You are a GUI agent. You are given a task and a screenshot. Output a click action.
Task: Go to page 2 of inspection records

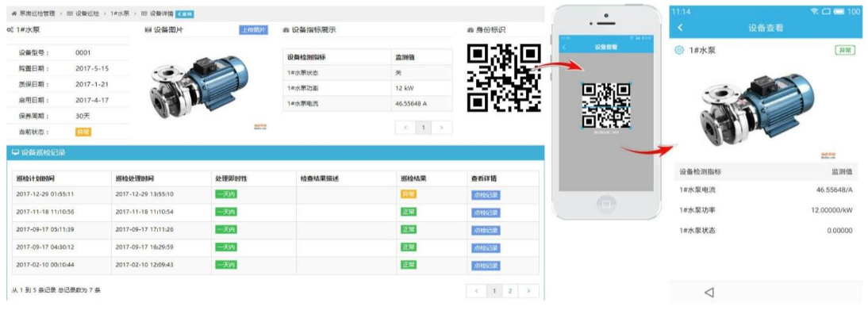(510, 290)
